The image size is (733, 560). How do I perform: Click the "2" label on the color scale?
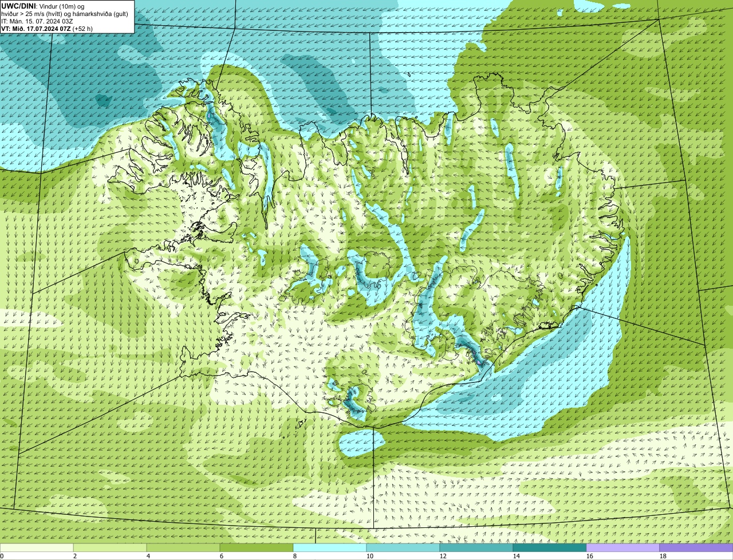pos(75,556)
